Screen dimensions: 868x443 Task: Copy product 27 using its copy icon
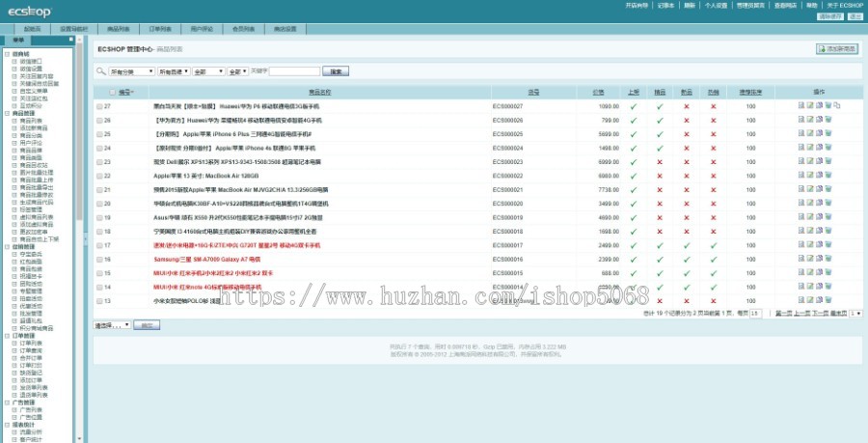819,105
